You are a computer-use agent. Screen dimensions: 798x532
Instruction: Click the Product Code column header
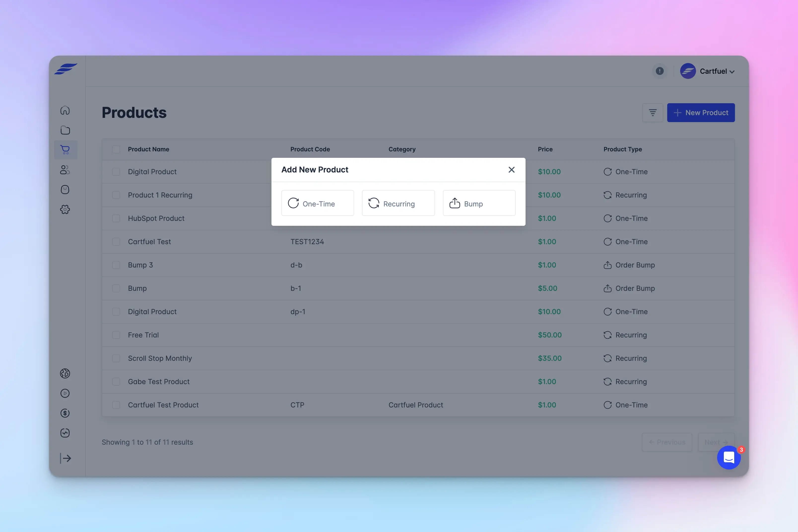click(310, 149)
